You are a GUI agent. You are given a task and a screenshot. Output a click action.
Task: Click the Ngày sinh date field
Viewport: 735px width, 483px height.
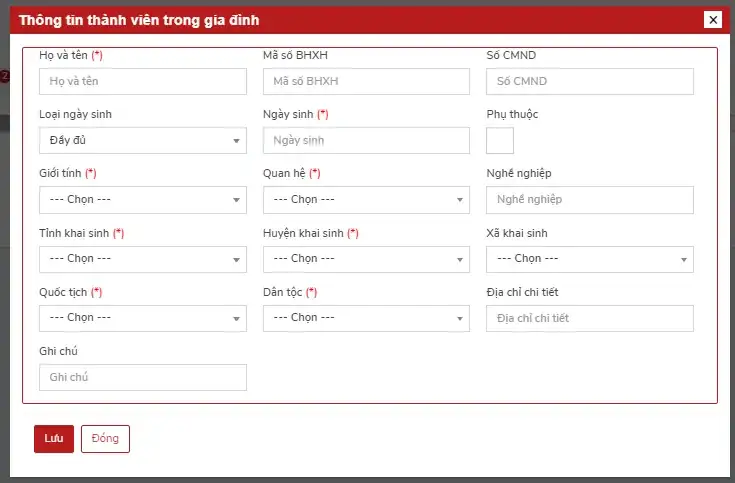click(x=366, y=141)
